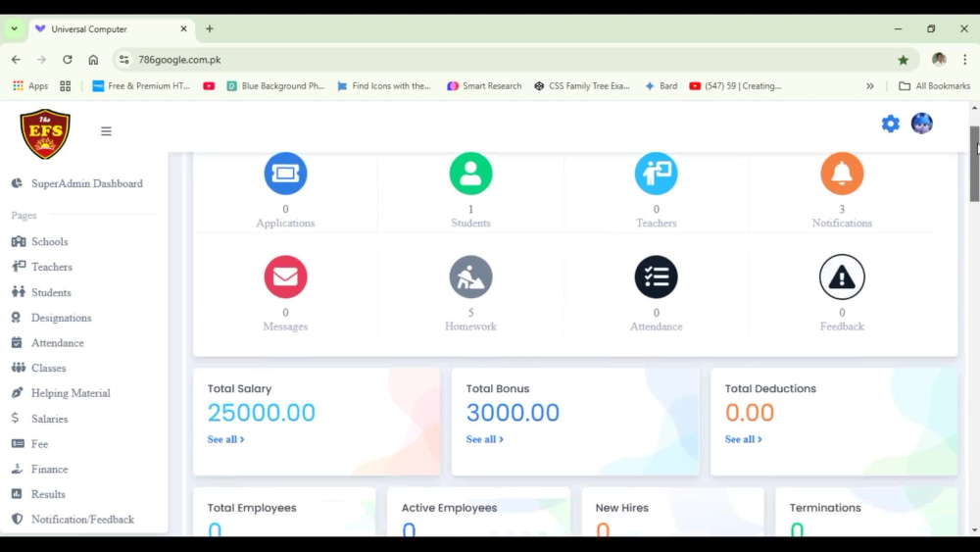
Task: Open Classes in sidebar
Action: pos(39,368)
